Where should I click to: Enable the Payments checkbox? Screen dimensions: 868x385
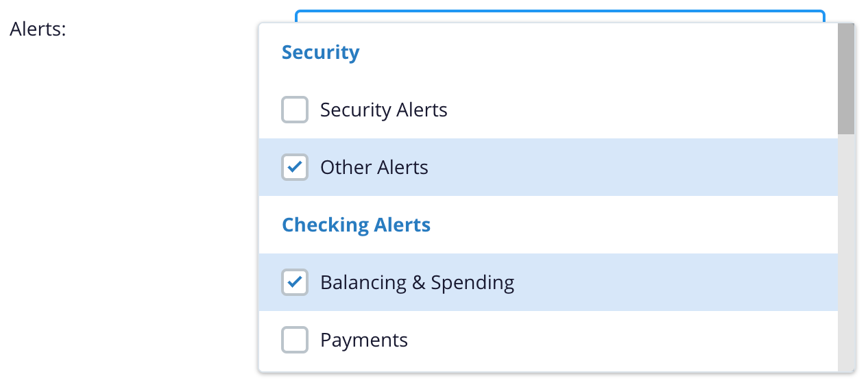click(x=295, y=340)
